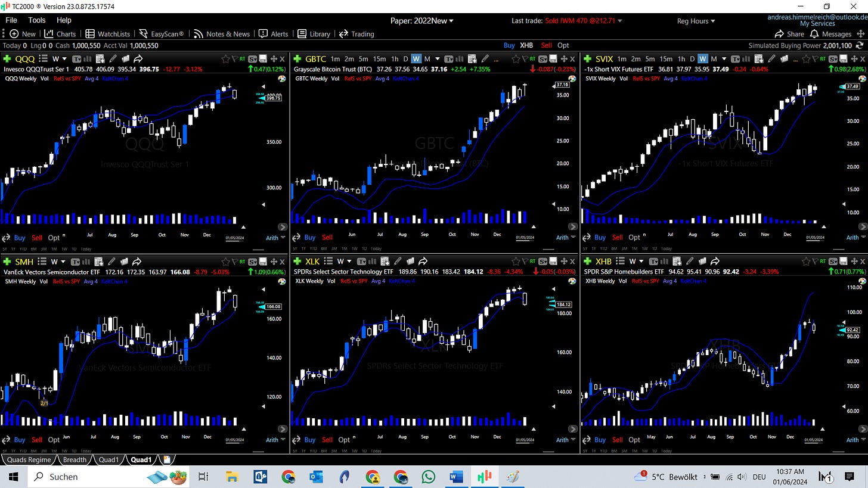Select the W weekly timeframe on GBTC chart

click(x=416, y=59)
